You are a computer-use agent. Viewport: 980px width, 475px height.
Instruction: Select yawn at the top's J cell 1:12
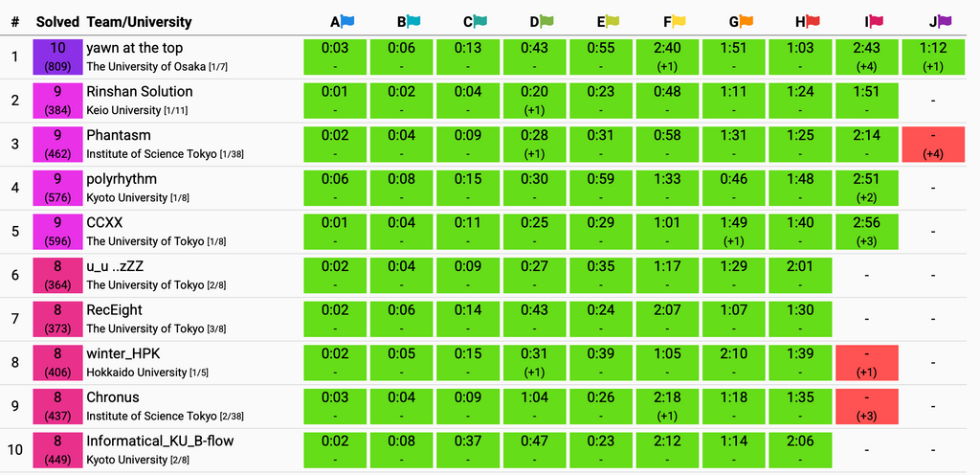tap(933, 57)
